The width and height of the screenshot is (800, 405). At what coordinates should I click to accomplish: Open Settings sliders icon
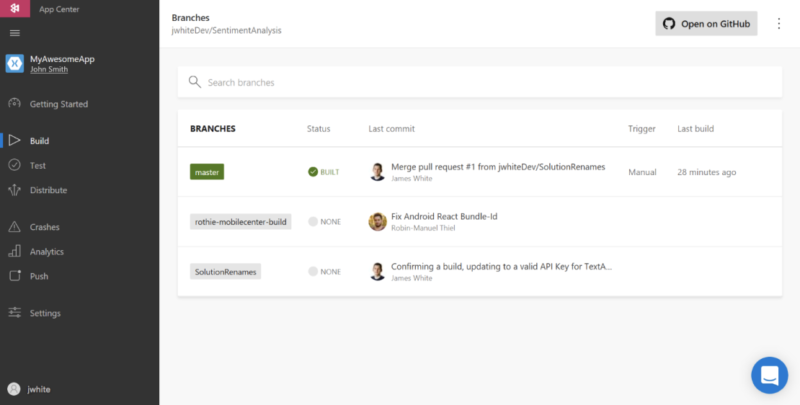[14, 313]
